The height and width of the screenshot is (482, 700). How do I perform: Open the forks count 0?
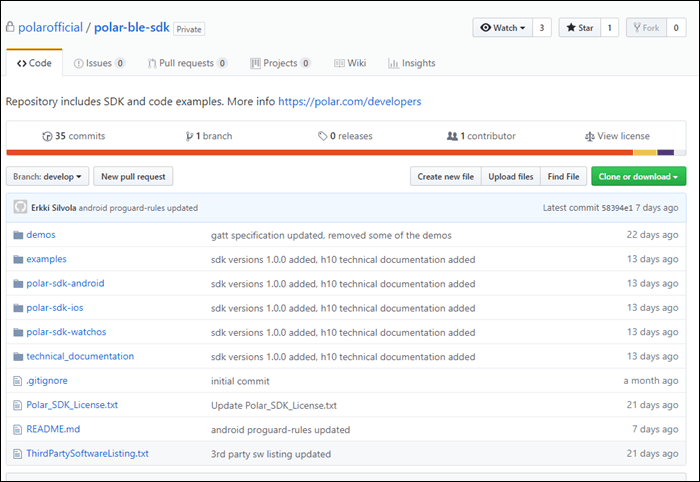click(676, 28)
